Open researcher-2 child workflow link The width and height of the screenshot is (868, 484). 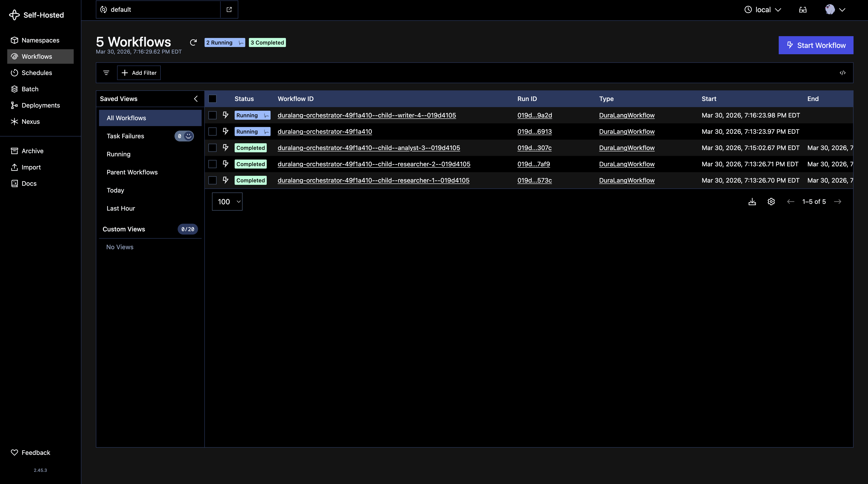tap(374, 164)
